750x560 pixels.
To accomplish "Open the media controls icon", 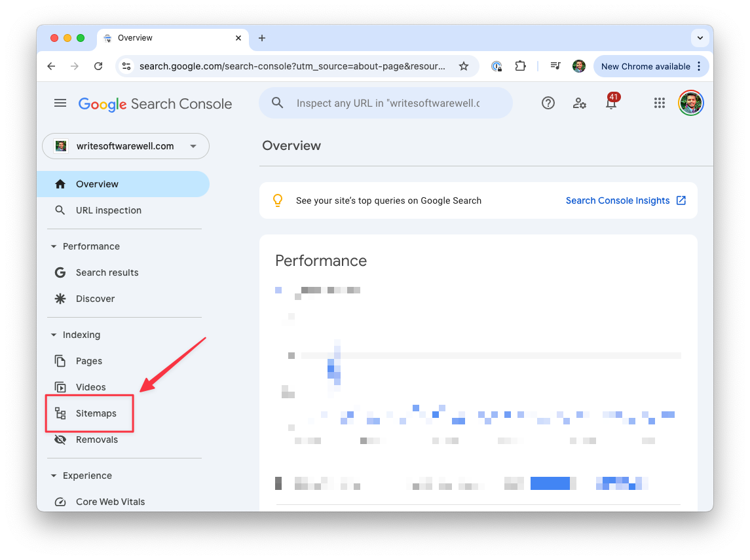I will [555, 66].
